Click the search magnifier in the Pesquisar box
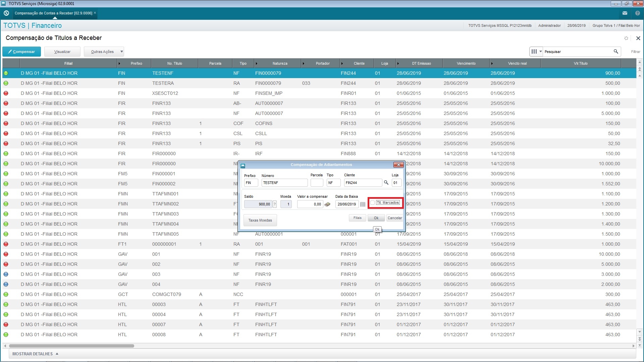 pyautogui.click(x=616, y=52)
